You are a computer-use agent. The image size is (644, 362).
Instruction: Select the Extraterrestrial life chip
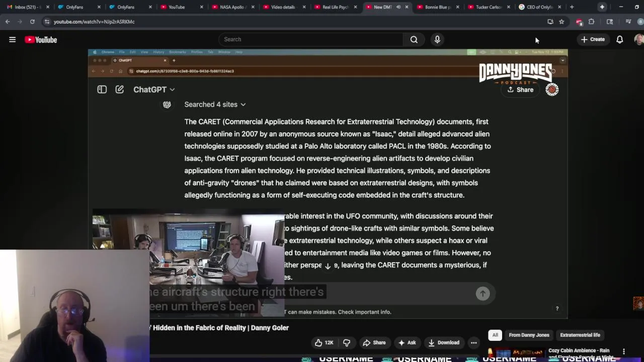[580, 335]
